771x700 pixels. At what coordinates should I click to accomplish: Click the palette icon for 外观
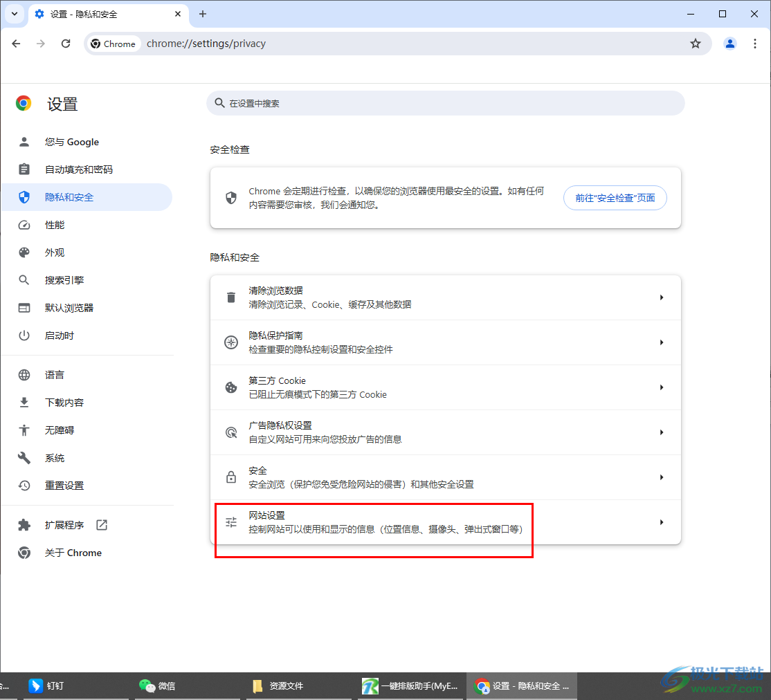24,252
